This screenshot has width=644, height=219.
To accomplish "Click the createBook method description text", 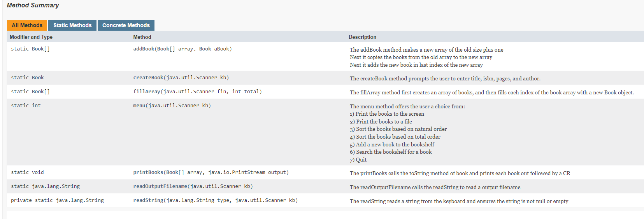I will (445, 78).
